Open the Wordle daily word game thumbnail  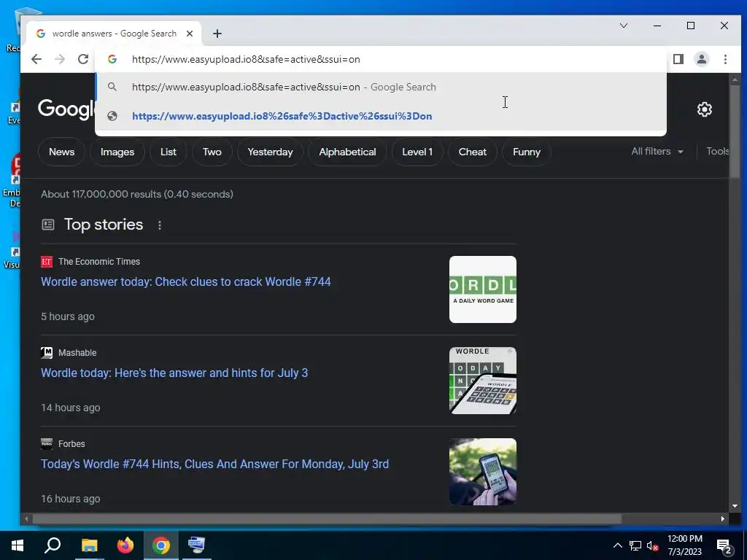pos(483,289)
